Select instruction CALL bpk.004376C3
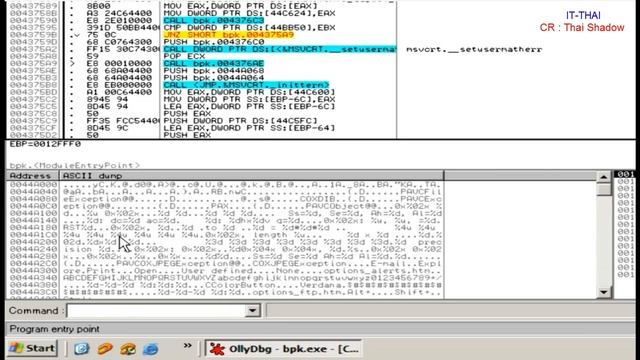The height and width of the screenshot is (360, 640). pyautogui.click(x=214, y=20)
